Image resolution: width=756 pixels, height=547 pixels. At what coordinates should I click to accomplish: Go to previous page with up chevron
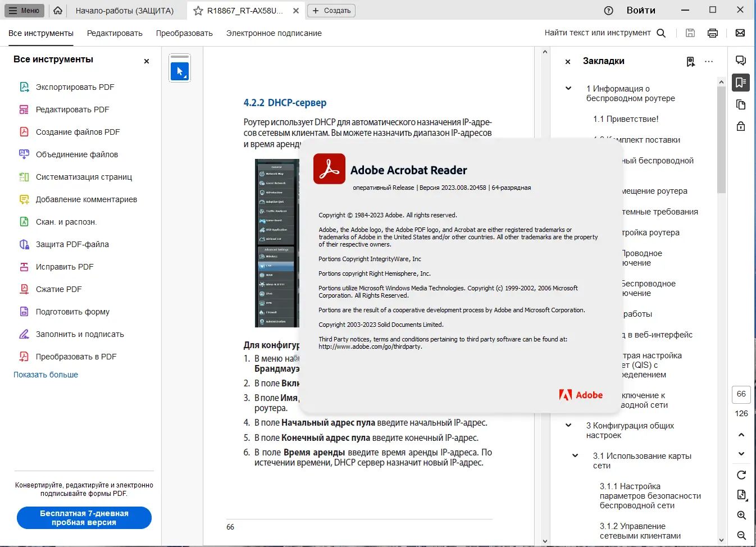[741, 435]
